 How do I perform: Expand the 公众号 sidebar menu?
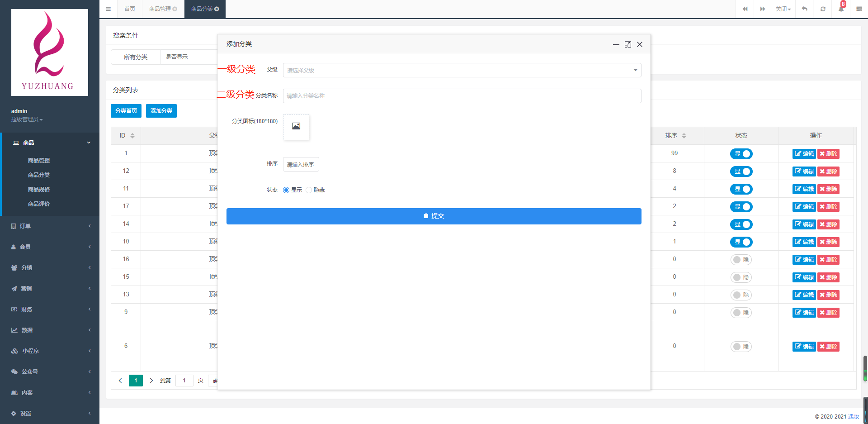[x=50, y=372]
